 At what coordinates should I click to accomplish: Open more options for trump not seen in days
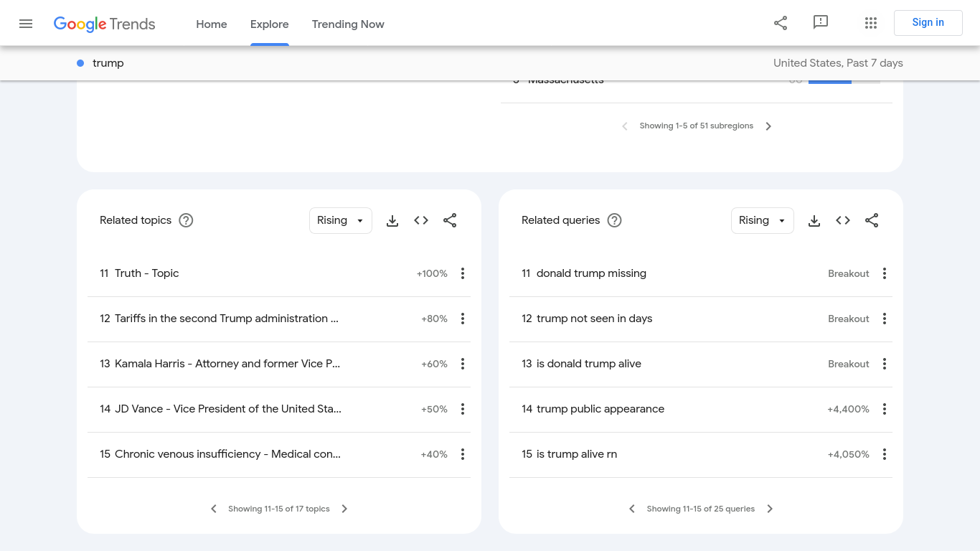pyautogui.click(x=885, y=319)
